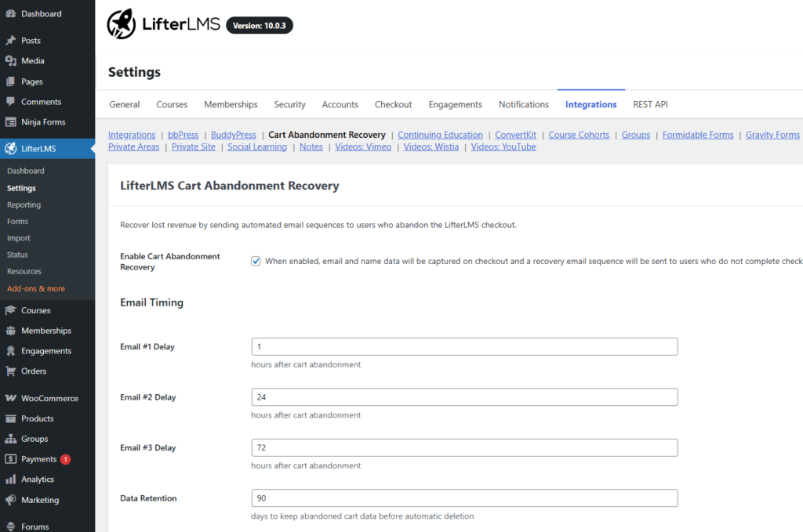Click the Dashboard gauge icon in sidebar
803x532 pixels.
10,14
